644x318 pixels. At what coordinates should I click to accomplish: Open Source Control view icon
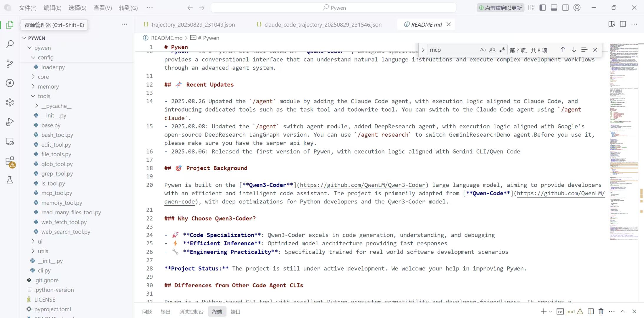[x=10, y=64]
